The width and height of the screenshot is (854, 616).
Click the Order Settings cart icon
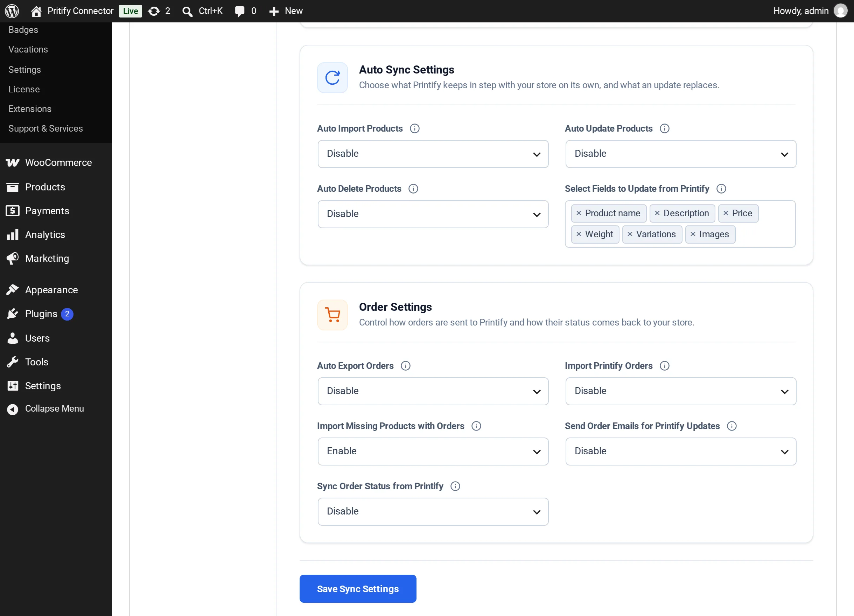pos(332,315)
